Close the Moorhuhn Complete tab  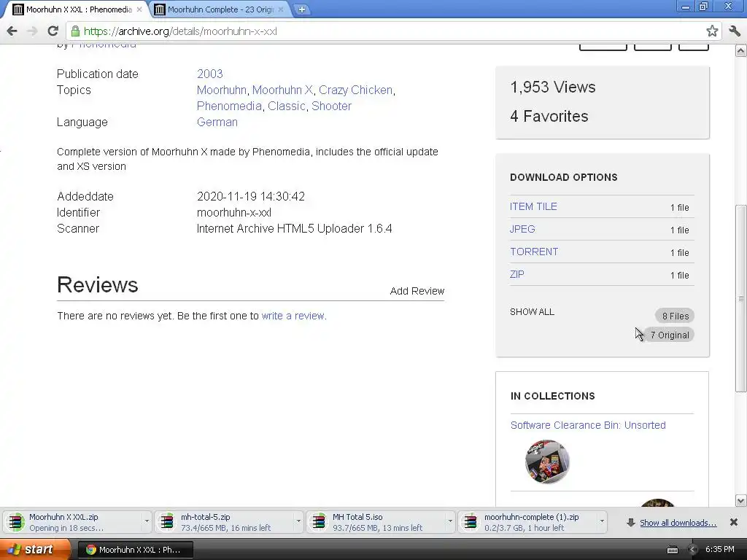281,9
